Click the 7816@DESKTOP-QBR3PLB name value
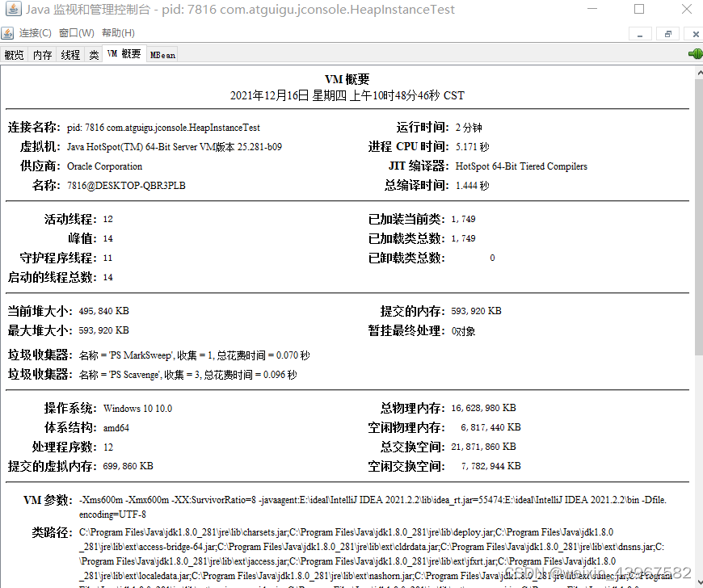Viewport: 703px width, 588px height. click(126, 186)
